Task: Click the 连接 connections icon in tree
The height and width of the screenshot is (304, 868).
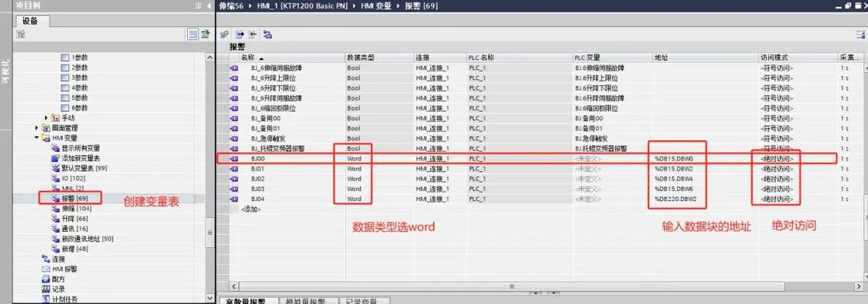Action: 47,259
